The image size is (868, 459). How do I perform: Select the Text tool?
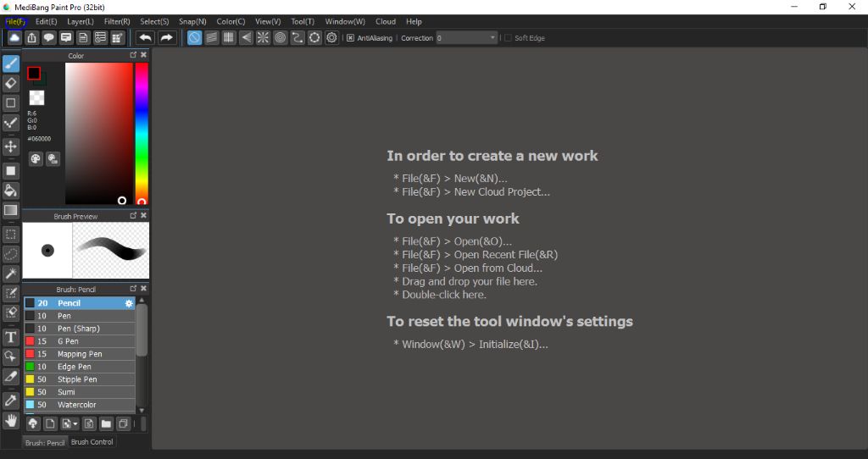click(10, 337)
